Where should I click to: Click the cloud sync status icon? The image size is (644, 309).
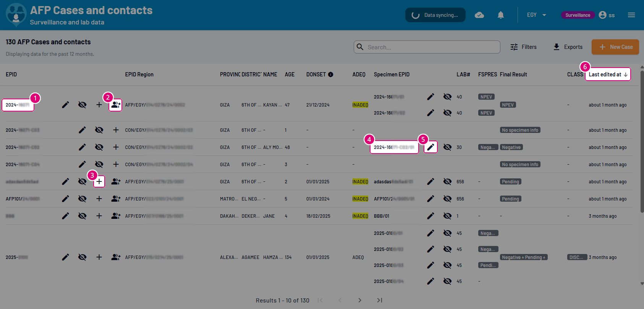click(x=479, y=15)
